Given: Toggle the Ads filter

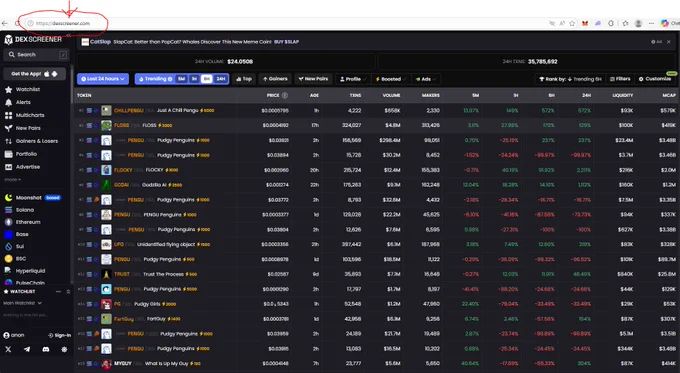Looking at the screenshot, I should tap(425, 79).
